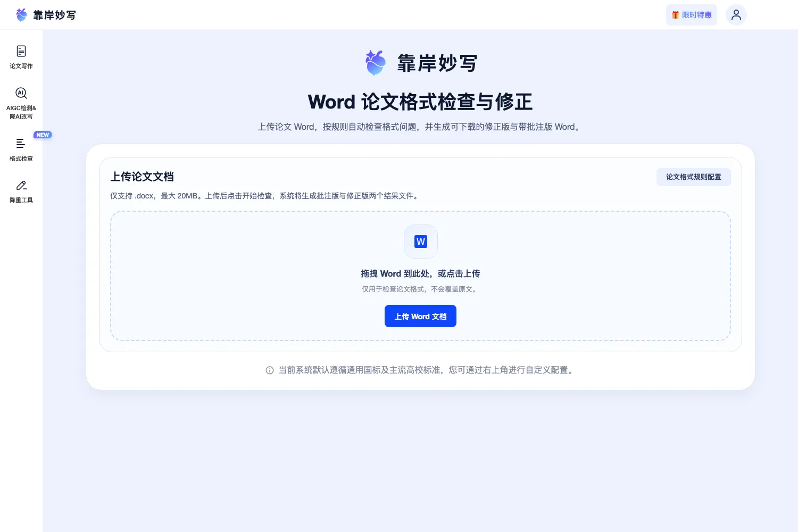The width and height of the screenshot is (798, 532).
Task: Open 论文格式规则配置 settings
Action: click(x=694, y=177)
